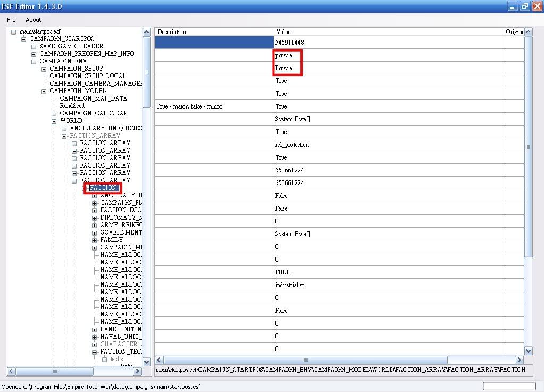Select the CAMPAIGN_MAP_DATA tree item
The height and width of the screenshot is (392, 544).
click(x=93, y=98)
